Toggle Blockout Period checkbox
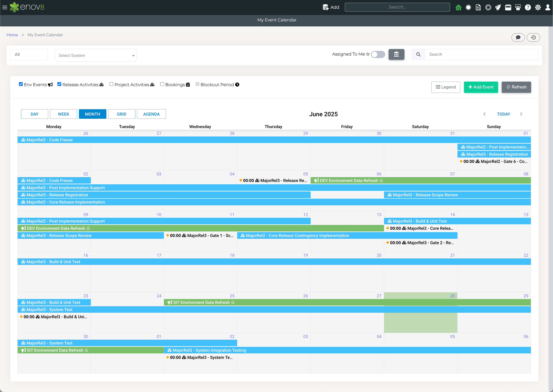 [197, 84]
